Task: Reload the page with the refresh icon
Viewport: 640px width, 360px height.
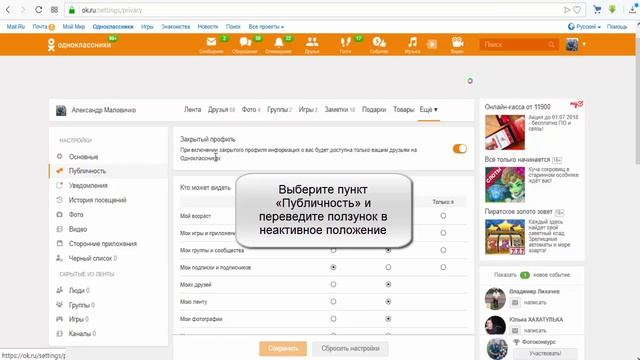Action: (38, 10)
